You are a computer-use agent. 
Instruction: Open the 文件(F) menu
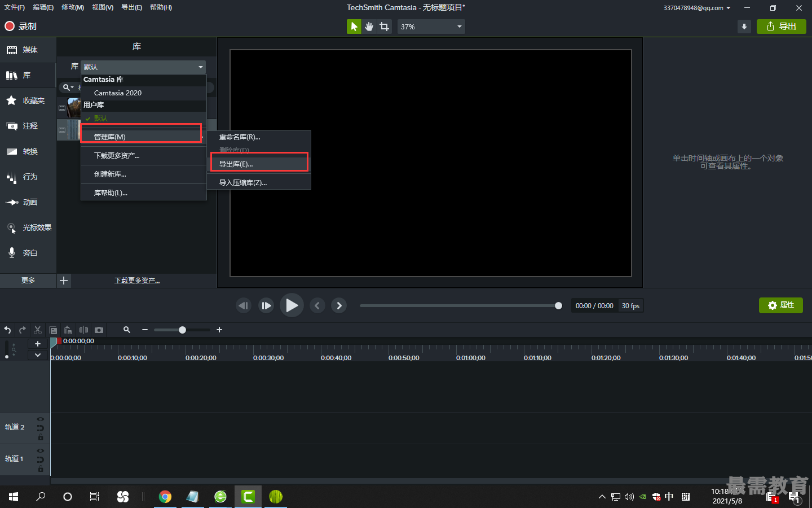[x=15, y=7]
